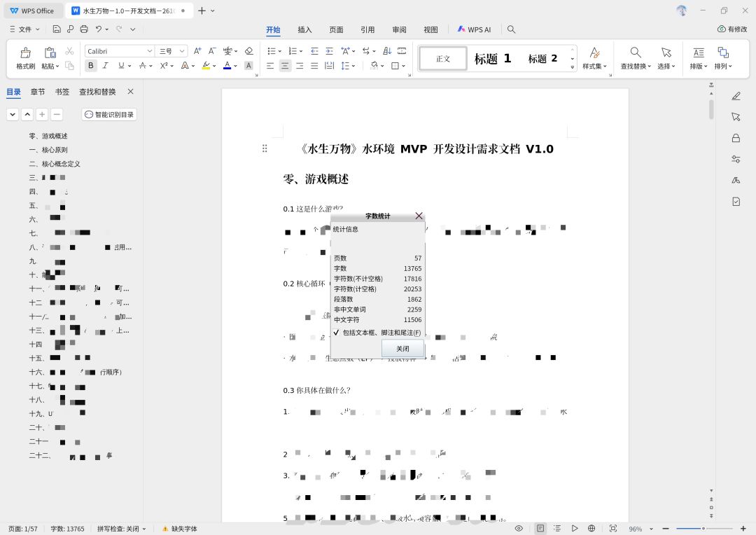Open the WPS AI tab
Screen dimensions: 756x535
tap(474, 29)
